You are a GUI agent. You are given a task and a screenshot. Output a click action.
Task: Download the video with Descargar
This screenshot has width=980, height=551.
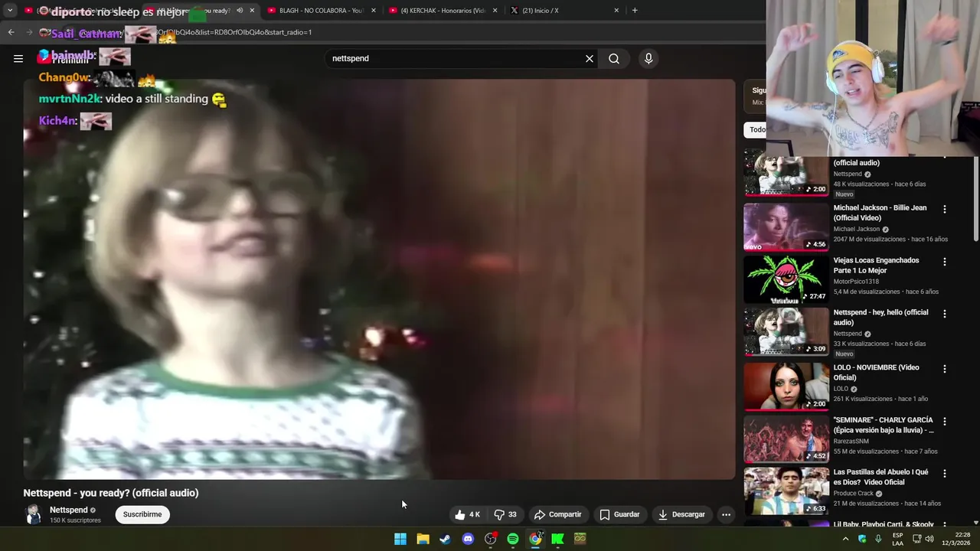click(x=681, y=514)
